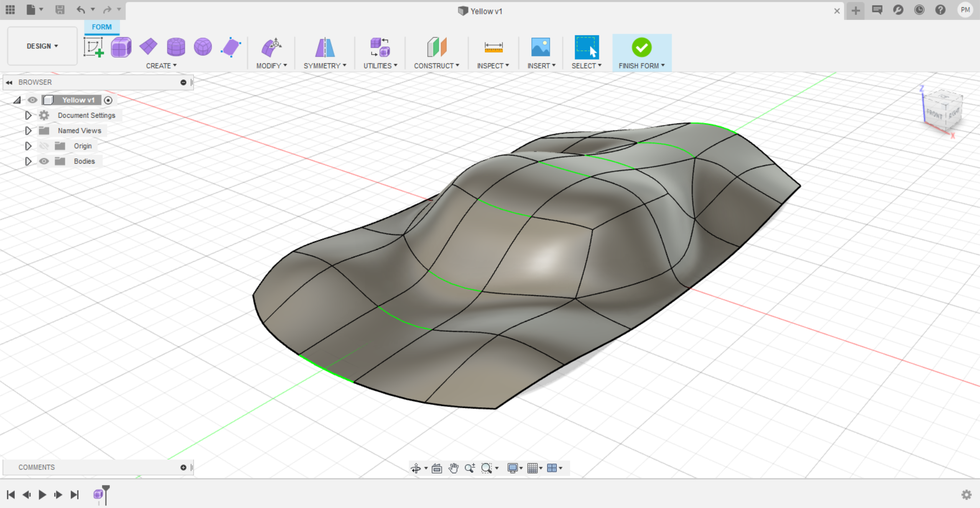This screenshot has height=508, width=980.
Task: Open the Display Settings dropdown
Action: click(x=515, y=468)
